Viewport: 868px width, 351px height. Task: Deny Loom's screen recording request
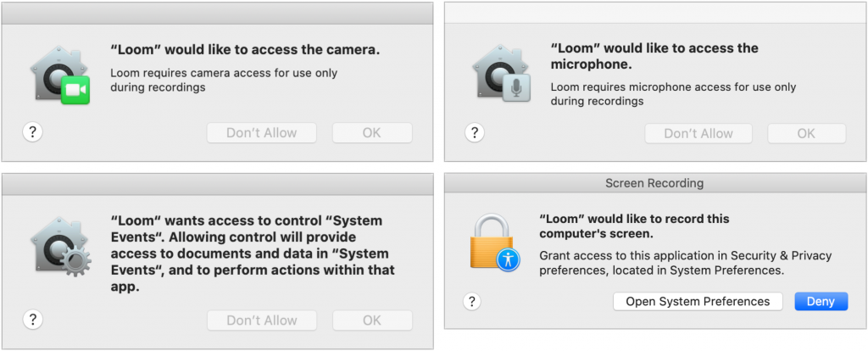click(x=821, y=302)
